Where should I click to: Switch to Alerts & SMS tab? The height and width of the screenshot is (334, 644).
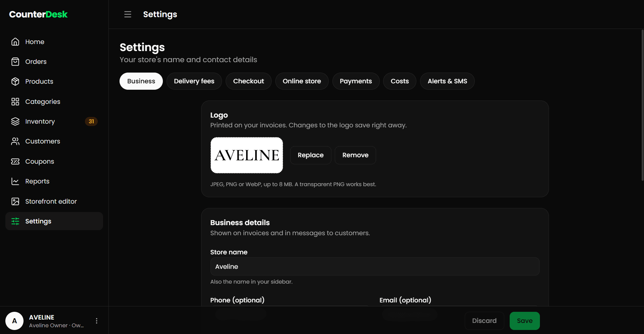(447, 81)
